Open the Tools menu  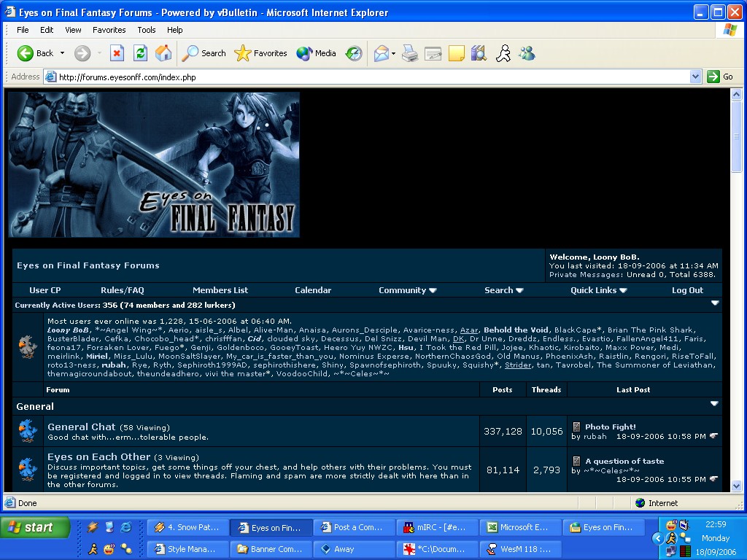(146, 29)
